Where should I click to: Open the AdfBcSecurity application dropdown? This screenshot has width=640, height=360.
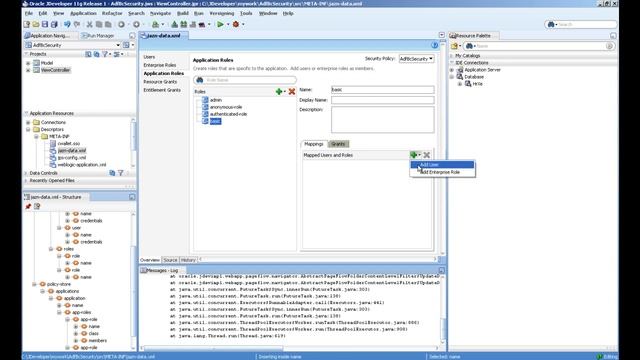click(118, 45)
